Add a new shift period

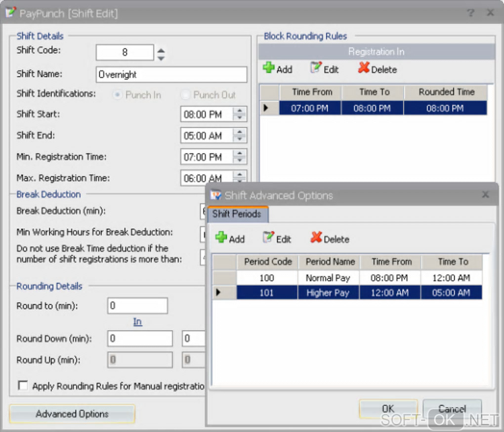tap(230, 239)
